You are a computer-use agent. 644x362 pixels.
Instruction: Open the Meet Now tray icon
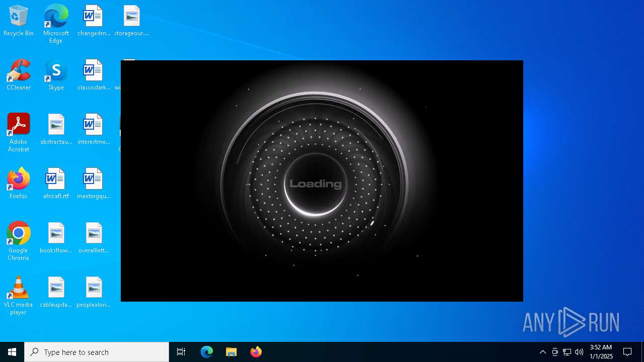[x=555, y=352]
